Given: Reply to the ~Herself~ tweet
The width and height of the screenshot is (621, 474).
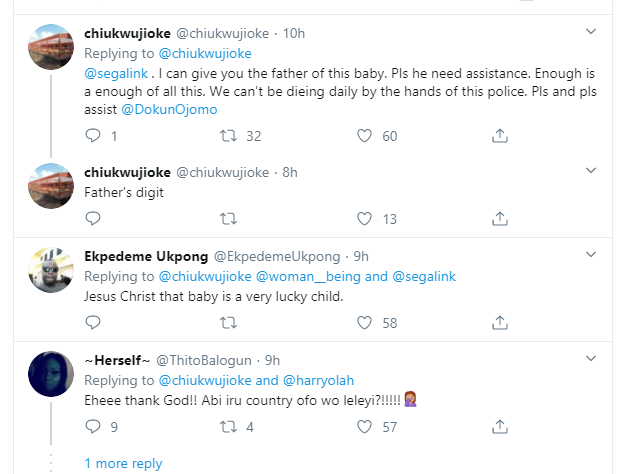Looking at the screenshot, I should tap(92, 427).
